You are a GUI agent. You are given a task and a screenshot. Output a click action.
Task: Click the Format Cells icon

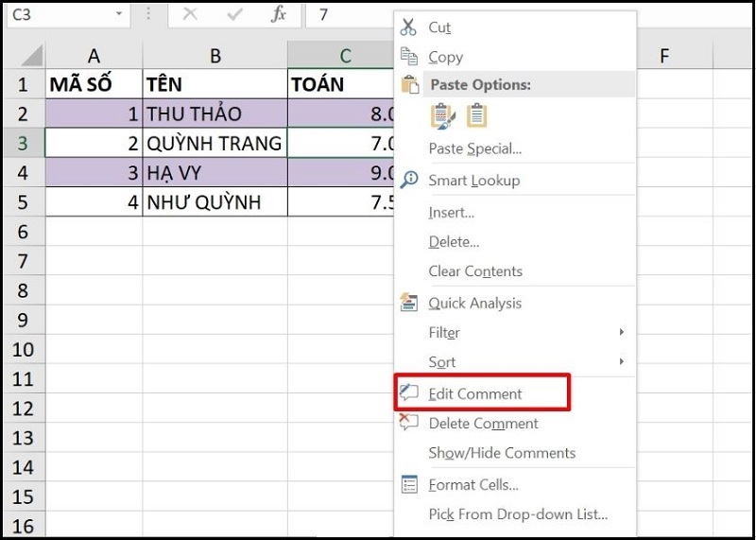[x=409, y=484]
